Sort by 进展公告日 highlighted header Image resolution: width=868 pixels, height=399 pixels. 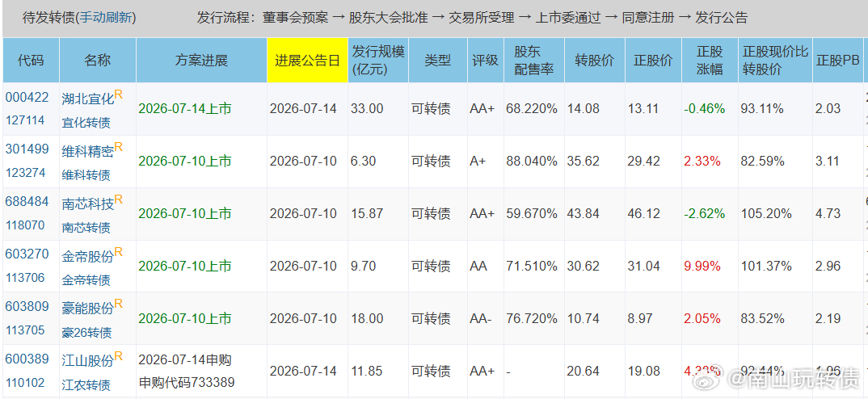point(307,61)
